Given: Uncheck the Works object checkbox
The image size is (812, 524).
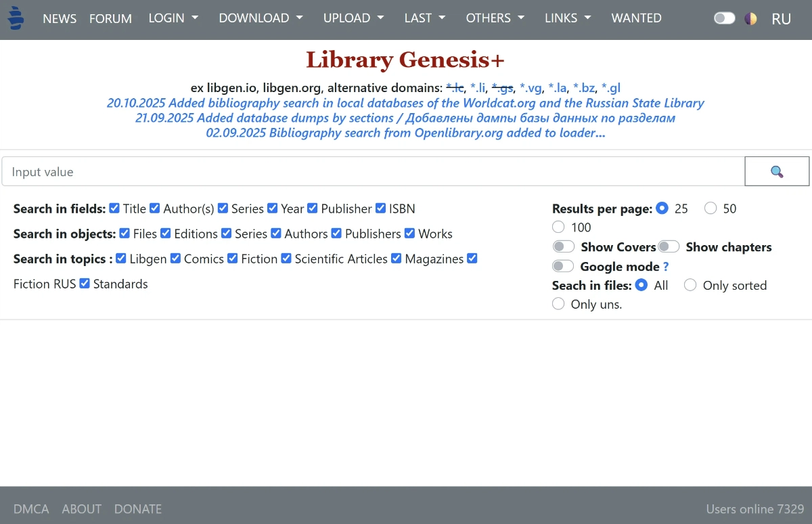Looking at the screenshot, I should coord(410,234).
